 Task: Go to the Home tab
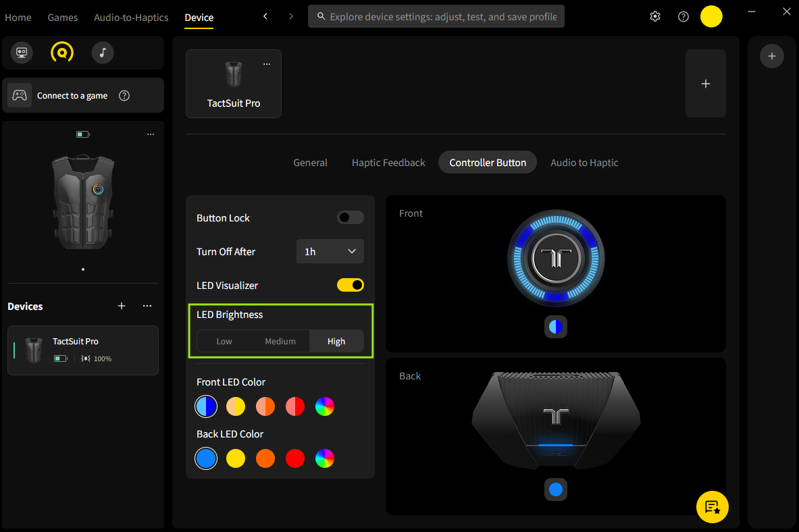(x=18, y=18)
